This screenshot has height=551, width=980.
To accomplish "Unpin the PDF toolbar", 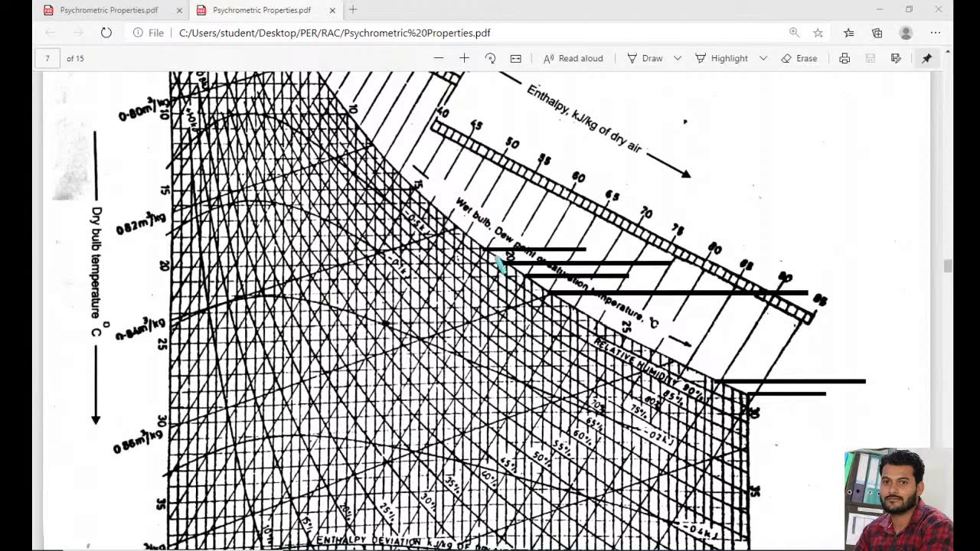I will [926, 58].
